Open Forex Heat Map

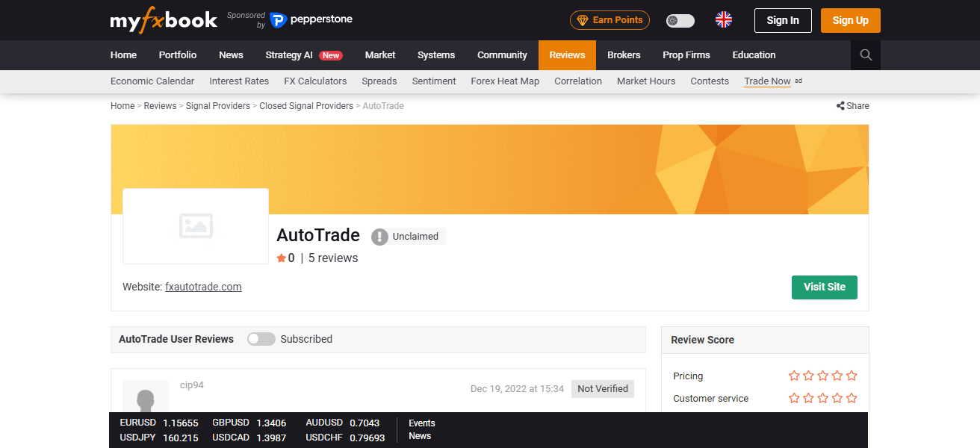[x=505, y=81]
